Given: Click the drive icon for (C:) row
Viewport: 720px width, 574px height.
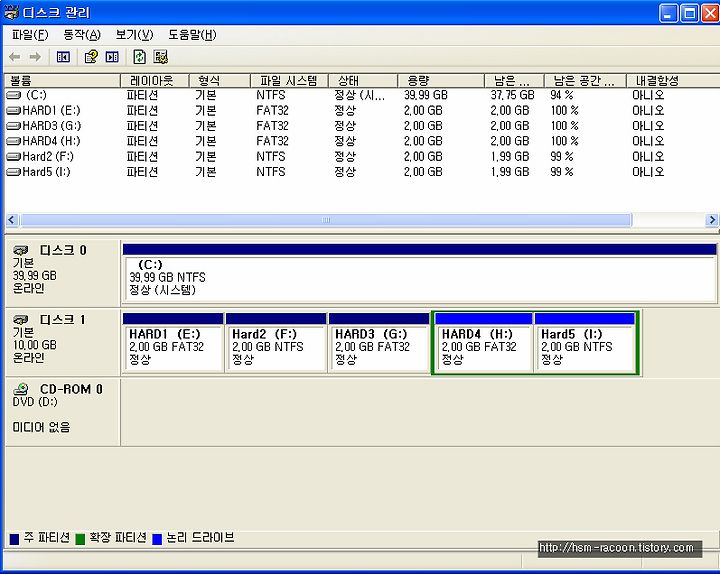Looking at the screenshot, I should (x=14, y=95).
